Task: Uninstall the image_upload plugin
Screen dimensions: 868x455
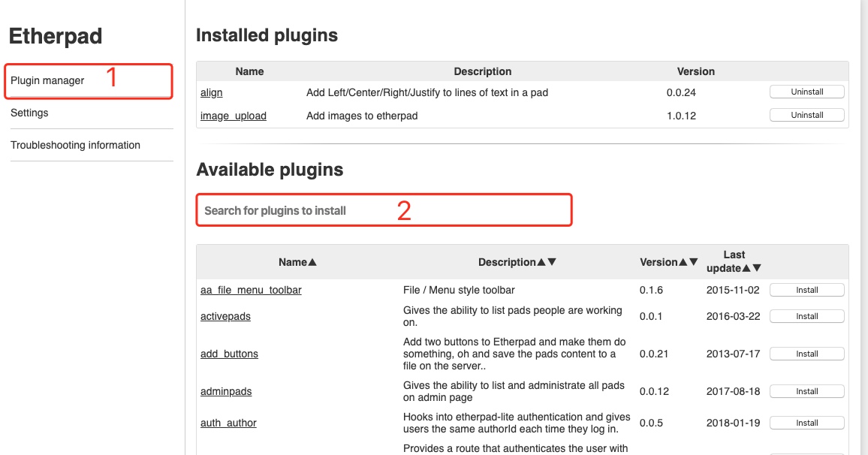Action: coord(807,115)
